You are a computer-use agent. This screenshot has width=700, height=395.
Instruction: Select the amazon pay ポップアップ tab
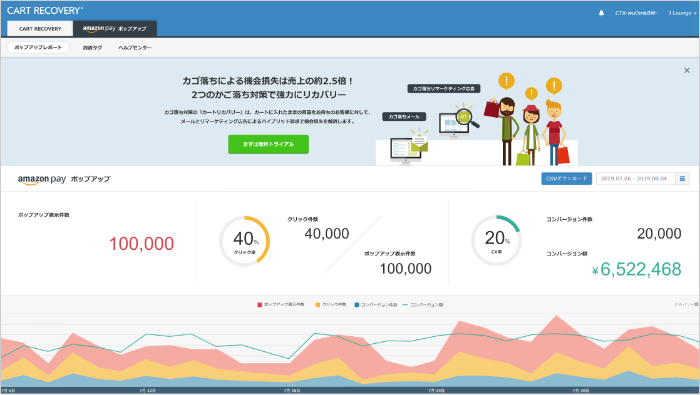click(115, 29)
